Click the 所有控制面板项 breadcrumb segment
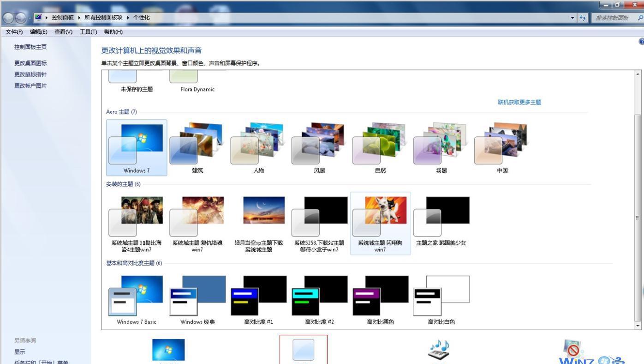644x364 pixels. (x=103, y=18)
